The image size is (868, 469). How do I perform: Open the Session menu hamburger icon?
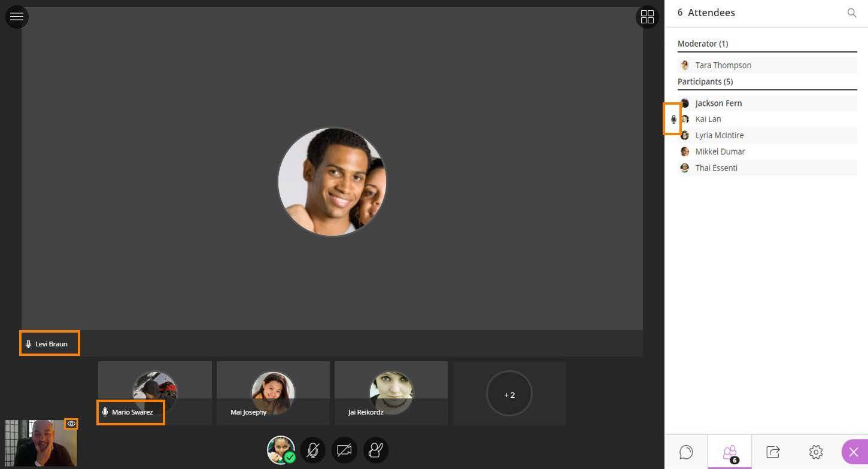click(17, 17)
